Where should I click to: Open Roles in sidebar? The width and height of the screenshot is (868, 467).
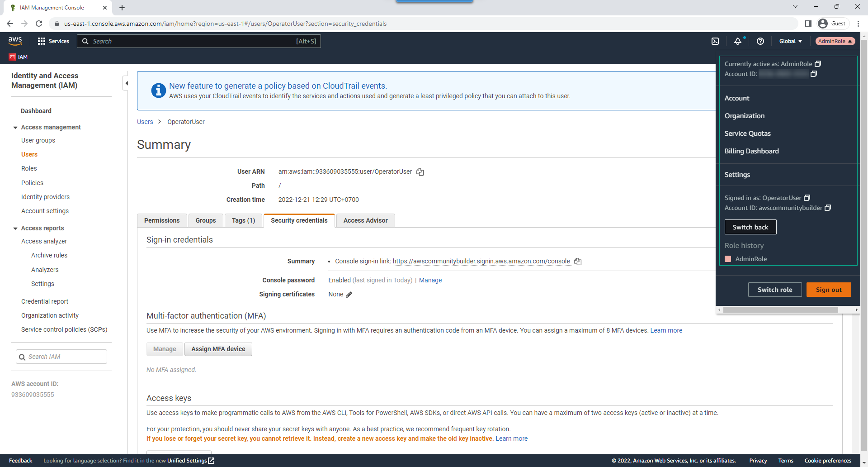[29, 168]
